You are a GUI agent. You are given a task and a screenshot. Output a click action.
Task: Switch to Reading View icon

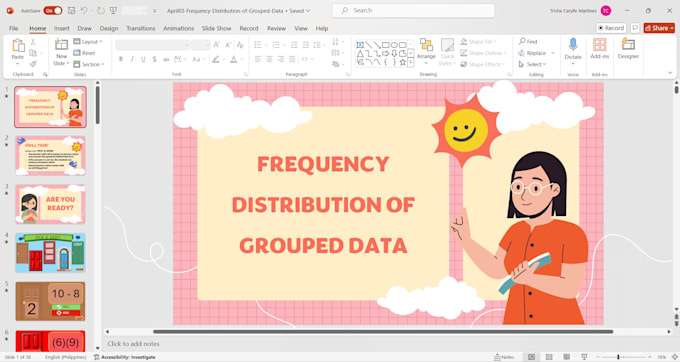(x=566, y=357)
